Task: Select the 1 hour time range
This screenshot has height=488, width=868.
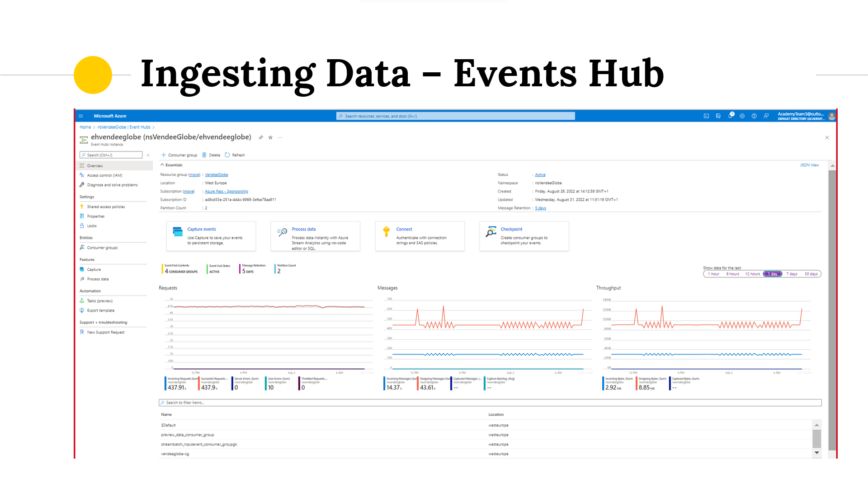Action: pos(713,274)
